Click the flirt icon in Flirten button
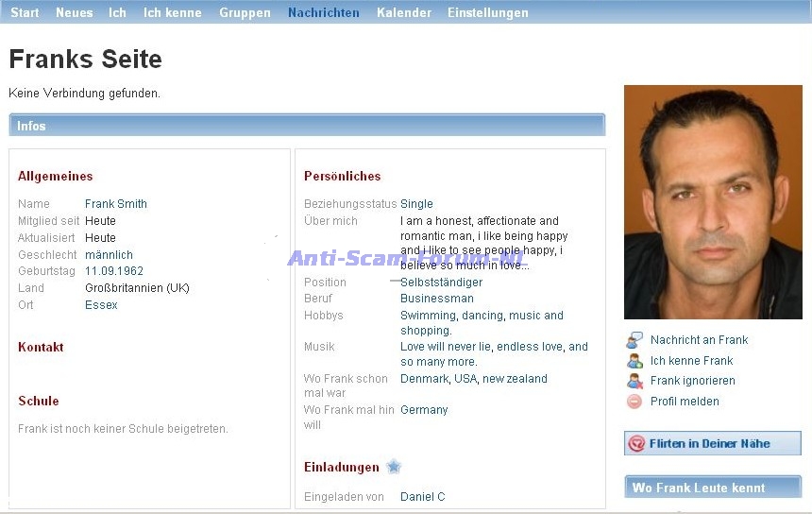The image size is (812, 514). pos(637,443)
